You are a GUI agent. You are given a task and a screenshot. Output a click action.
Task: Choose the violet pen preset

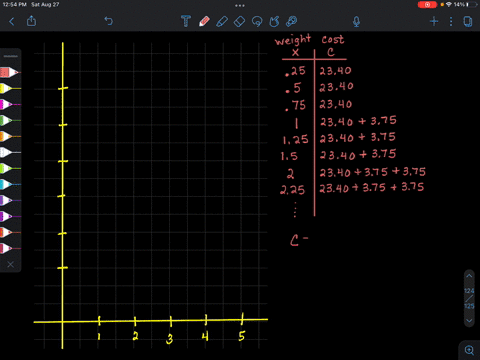(x=10, y=216)
